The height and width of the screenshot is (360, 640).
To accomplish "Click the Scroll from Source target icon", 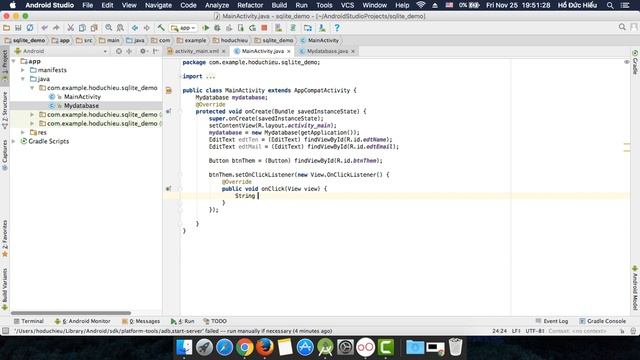I will [119, 51].
